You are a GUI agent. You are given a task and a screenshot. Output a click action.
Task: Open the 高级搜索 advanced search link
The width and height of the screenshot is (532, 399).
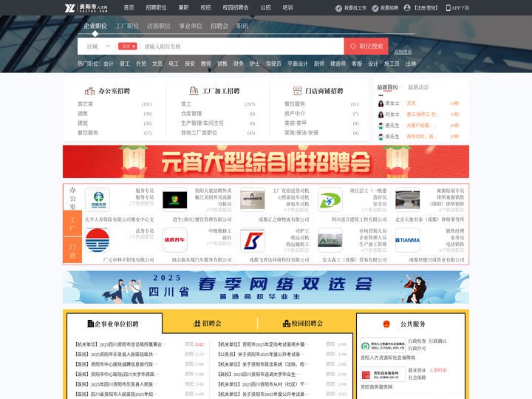(x=403, y=52)
